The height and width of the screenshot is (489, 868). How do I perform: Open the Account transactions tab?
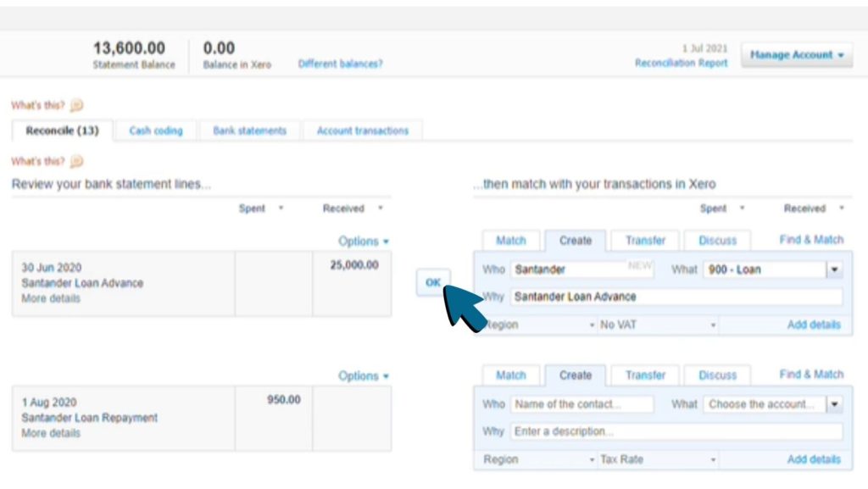(x=362, y=131)
